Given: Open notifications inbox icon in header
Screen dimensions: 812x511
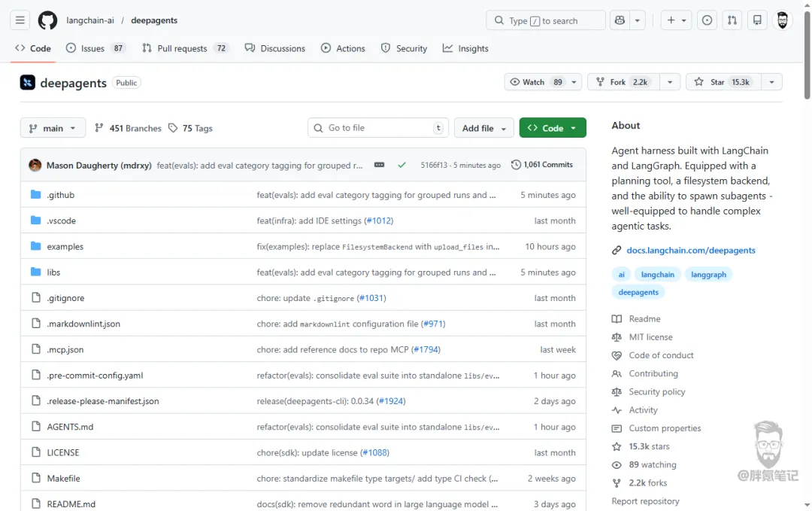Looking at the screenshot, I should coord(757,20).
